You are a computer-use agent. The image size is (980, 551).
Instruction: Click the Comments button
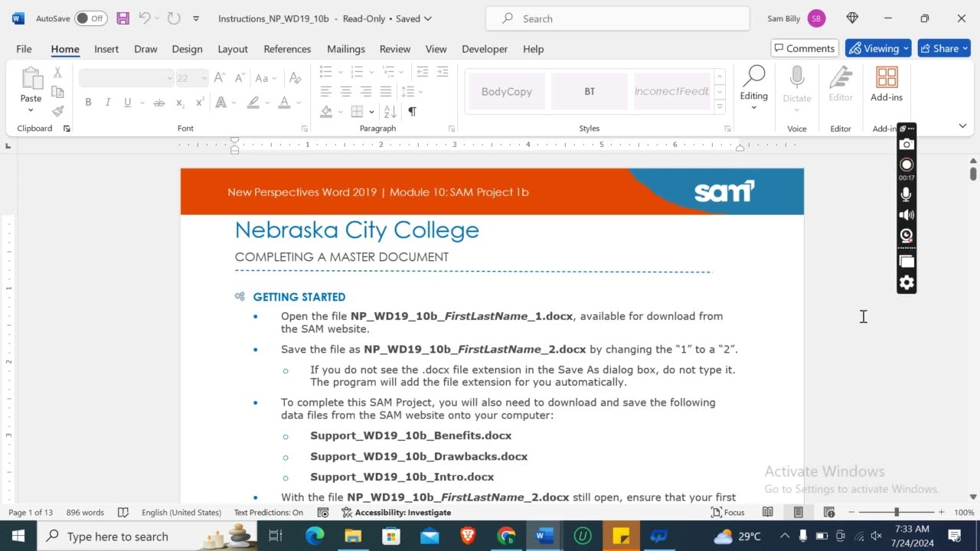tap(805, 48)
